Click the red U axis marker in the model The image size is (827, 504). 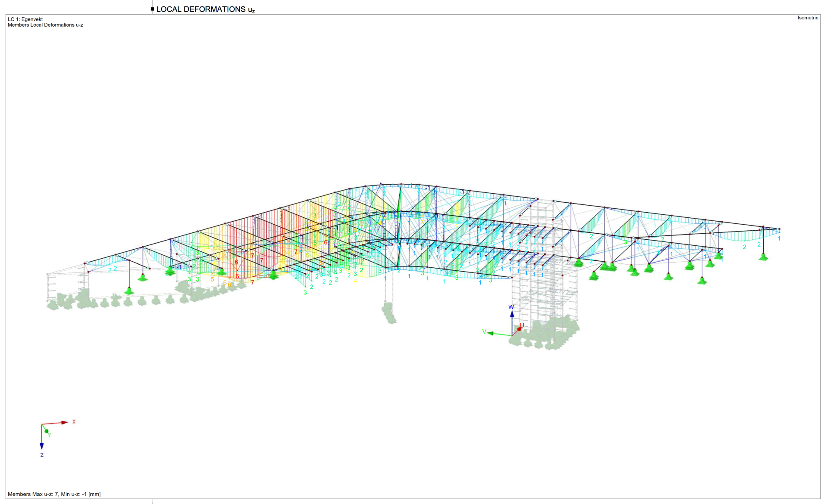[x=520, y=328]
